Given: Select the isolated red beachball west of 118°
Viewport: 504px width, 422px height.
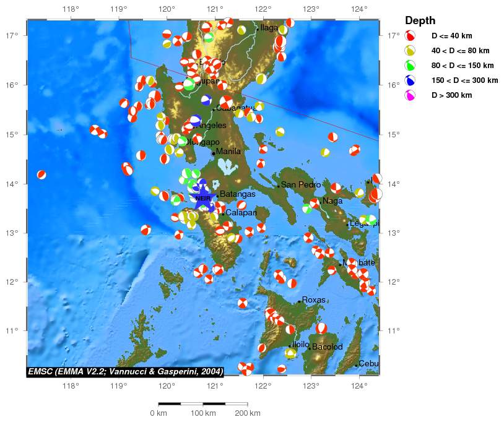Looking at the screenshot, I should point(41,175).
